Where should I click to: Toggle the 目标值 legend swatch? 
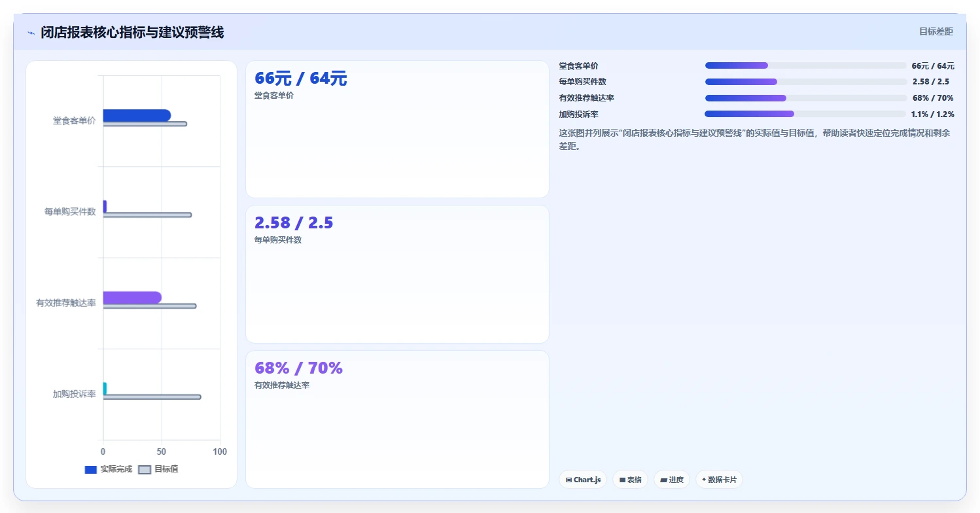coord(145,469)
